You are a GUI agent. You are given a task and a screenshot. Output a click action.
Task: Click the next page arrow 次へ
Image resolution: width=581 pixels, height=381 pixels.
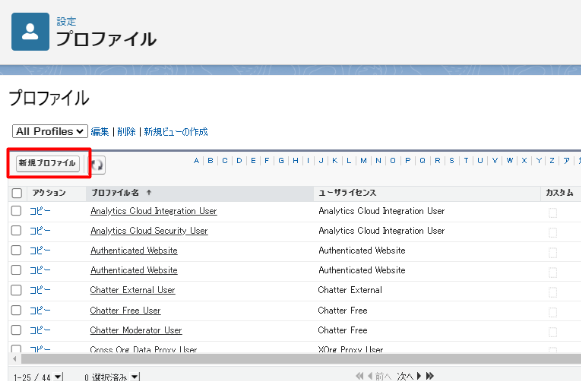coord(419,376)
